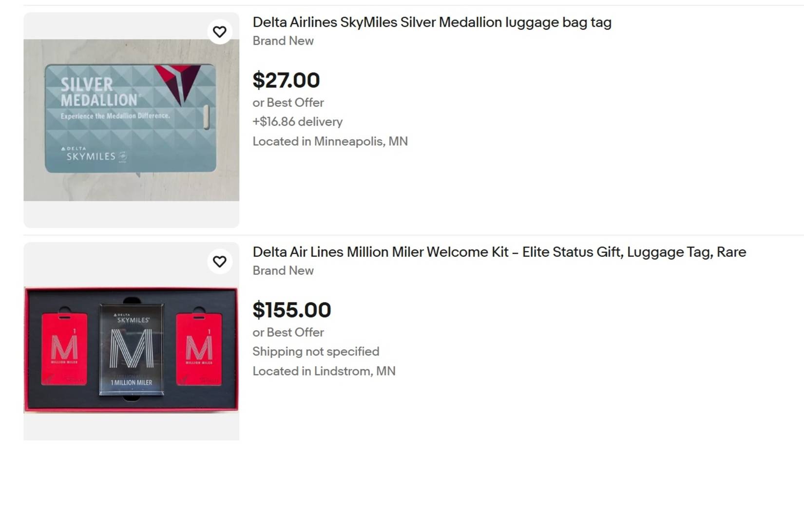This screenshot has height=532, width=804.
Task: Click 'Brand New' on the Silver Medallion listing
Action: [x=283, y=41]
